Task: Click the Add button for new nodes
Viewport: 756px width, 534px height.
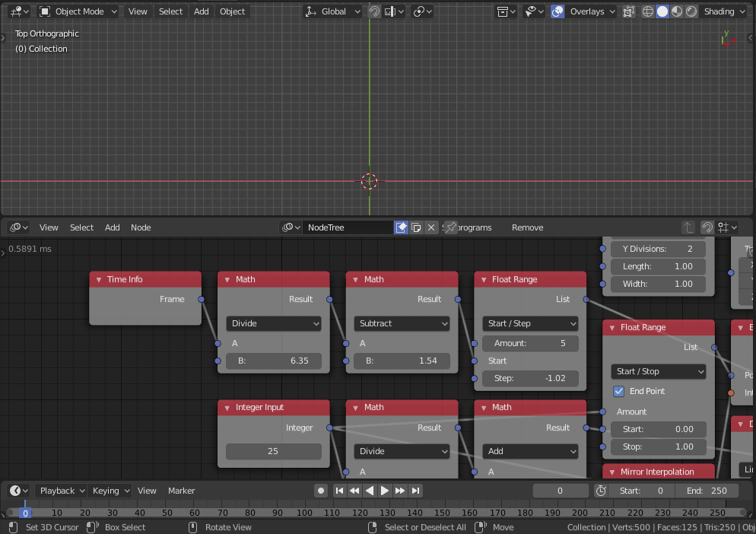Action: [x=112, y=227]
